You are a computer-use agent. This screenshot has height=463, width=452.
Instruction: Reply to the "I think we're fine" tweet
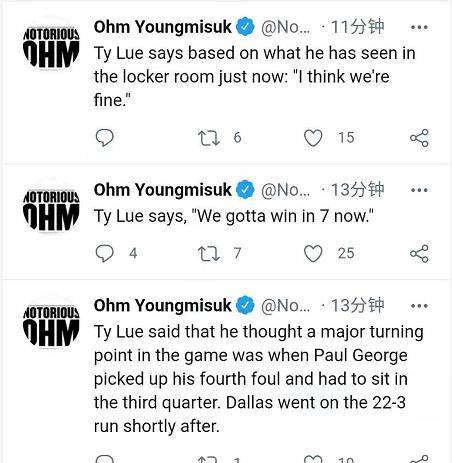coord(105,138)
